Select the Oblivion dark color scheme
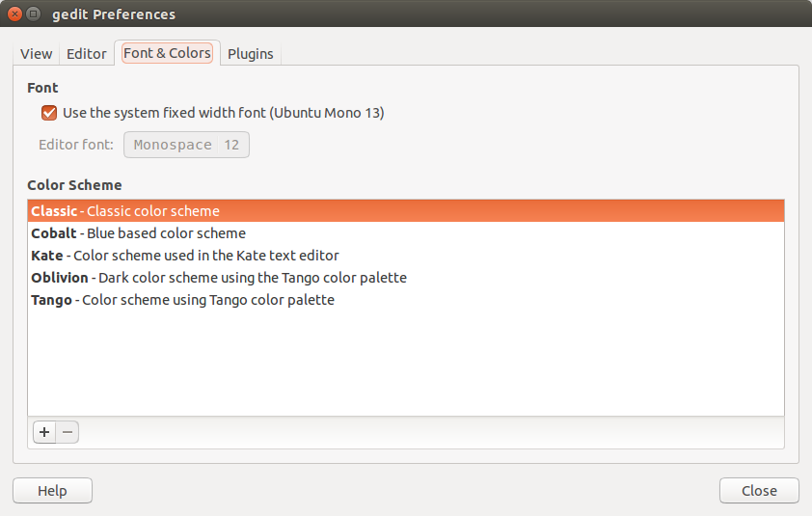Viewport: 812px width, 516px height. [x=406, y=278]
